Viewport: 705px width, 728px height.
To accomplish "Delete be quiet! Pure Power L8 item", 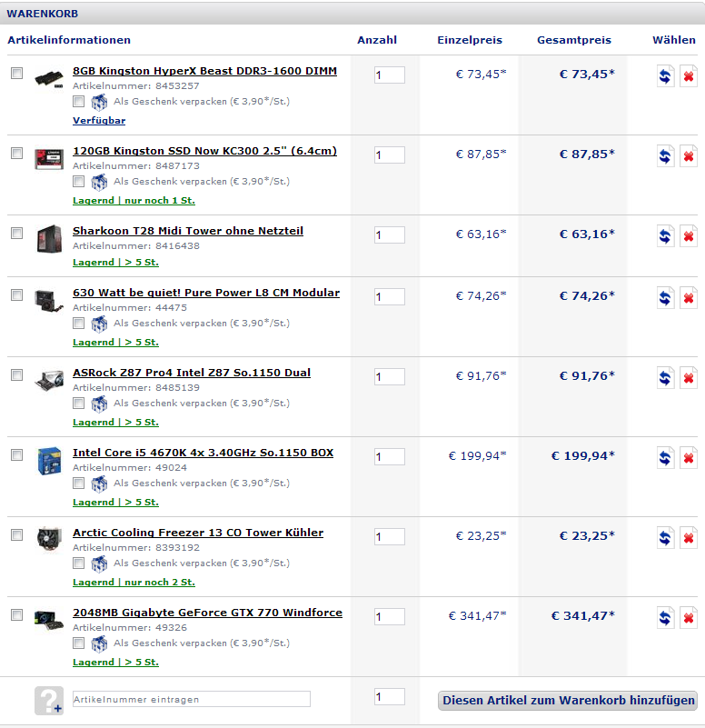I will [x=689, y=297].
